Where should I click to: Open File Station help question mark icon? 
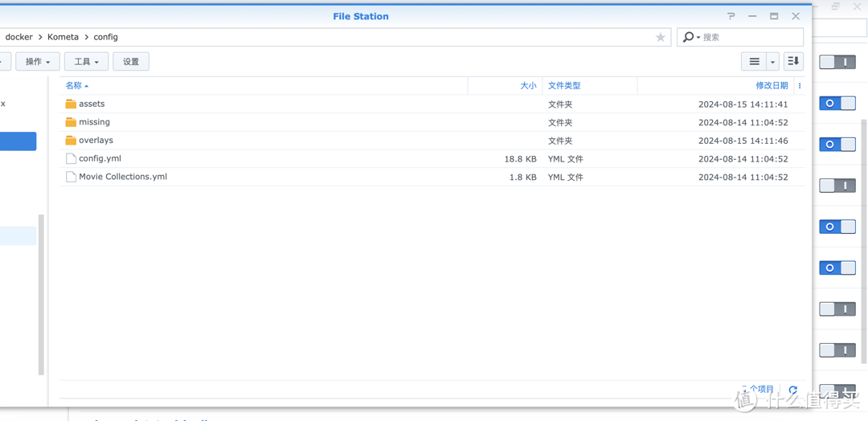pyautogui.click(x=731, y=16)
